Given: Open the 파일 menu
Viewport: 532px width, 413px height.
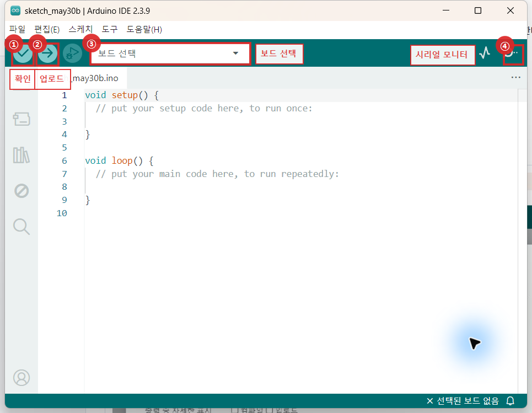Looking at the screenshot, I should point(17,29).
